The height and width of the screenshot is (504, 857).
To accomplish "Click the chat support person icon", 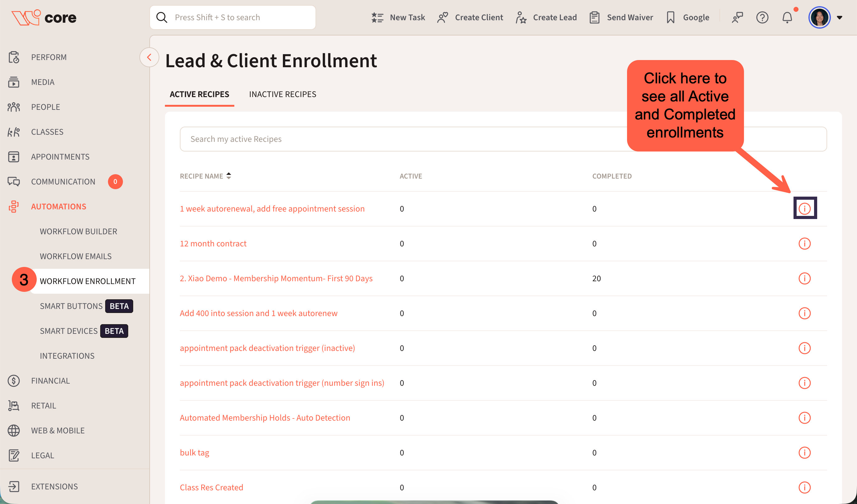I will 737,18.
